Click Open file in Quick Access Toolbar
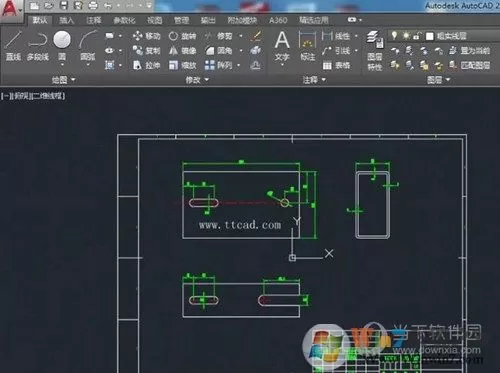The image size is (500, 373). [x=49, y=5]
